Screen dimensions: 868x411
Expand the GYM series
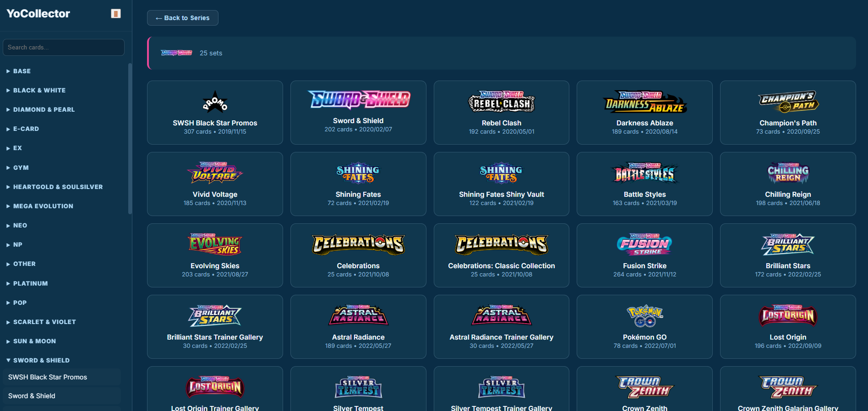click(x=64, y=168)
